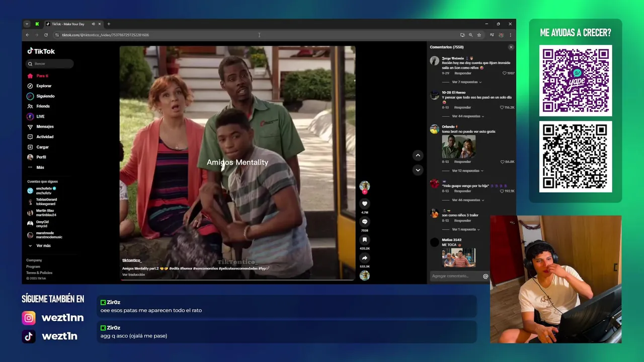Image resolution: width=644 pixels, height=362 pixels.
Task: Mention a user with the @ icon
Action: click(486, 276)
